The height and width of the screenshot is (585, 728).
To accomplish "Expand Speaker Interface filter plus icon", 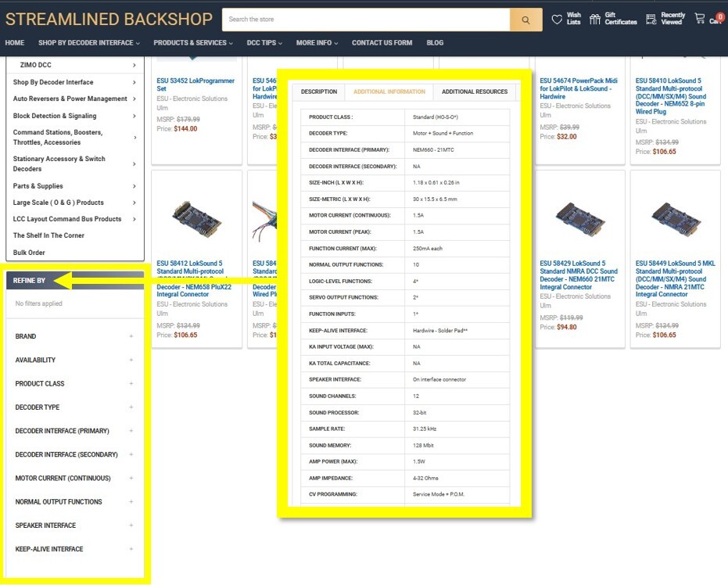I will point(131,525).
